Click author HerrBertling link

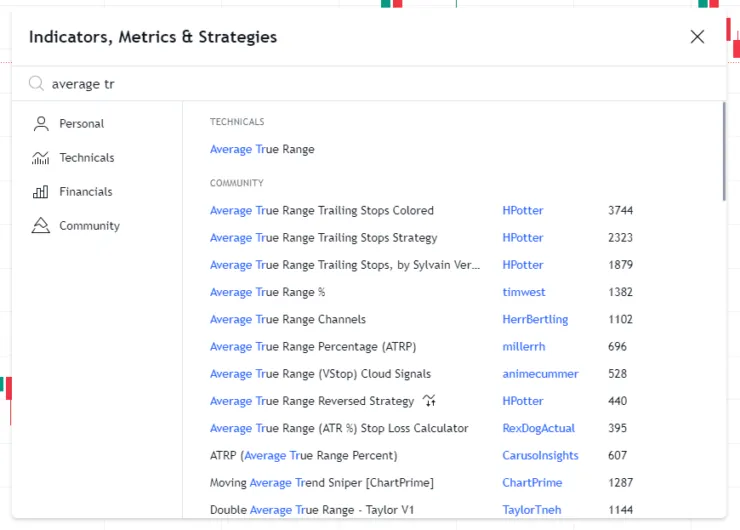coord(534,320)
